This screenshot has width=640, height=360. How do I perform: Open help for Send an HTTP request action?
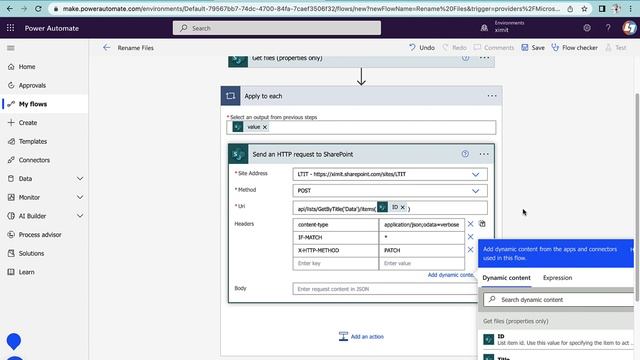coord(465,154)
